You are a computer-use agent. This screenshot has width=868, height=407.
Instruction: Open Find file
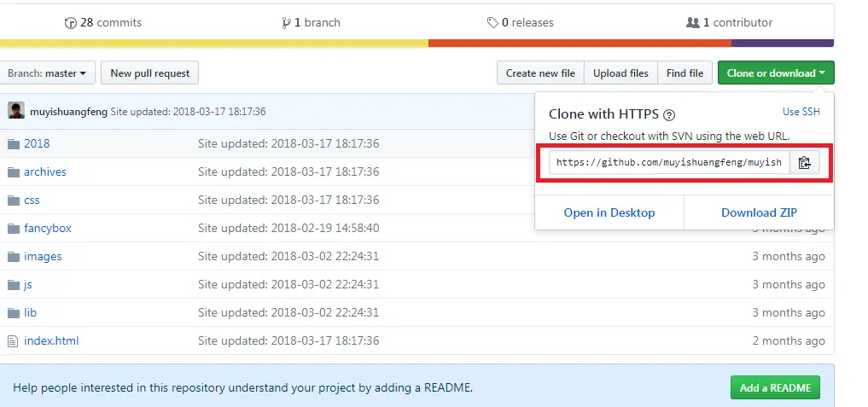pyautogui.click(x=684, y=73)
